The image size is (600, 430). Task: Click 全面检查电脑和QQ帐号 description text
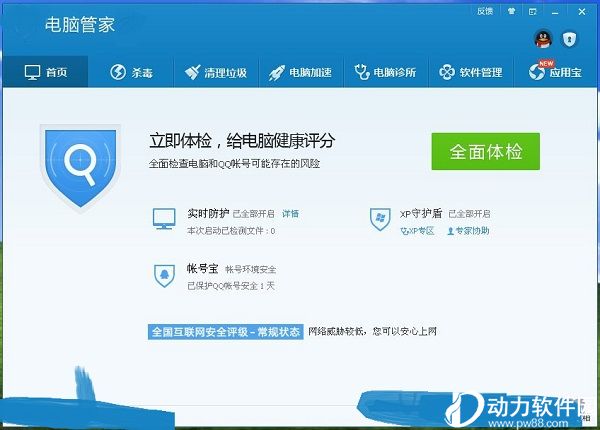[234, 164]
